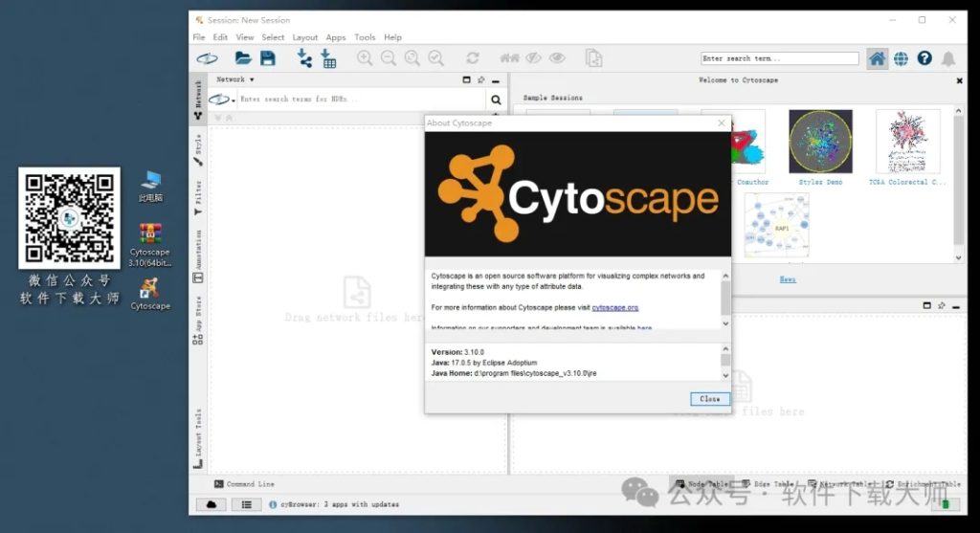The height and width of the screenshot is (533, 980).
Task: Switch to the Style side tab
Action: [x=198, y=150]
